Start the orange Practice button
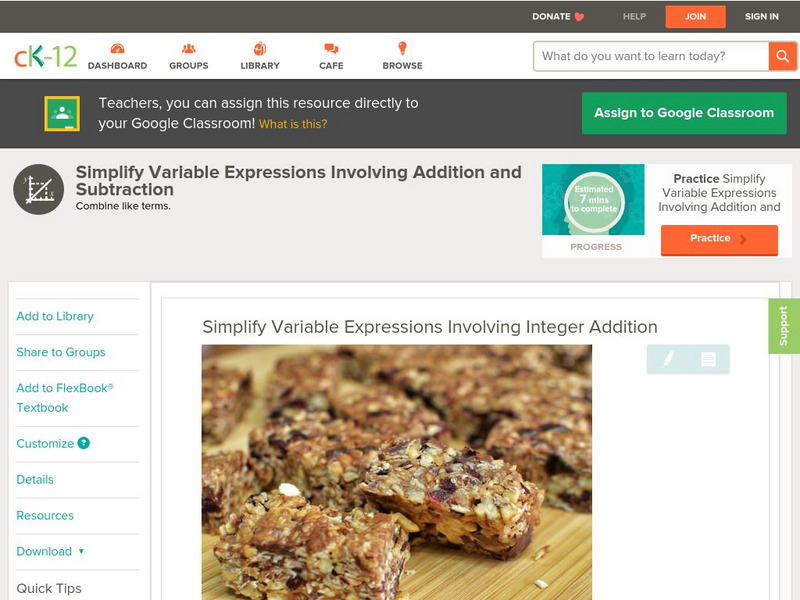800x600 pixels. 719,239
